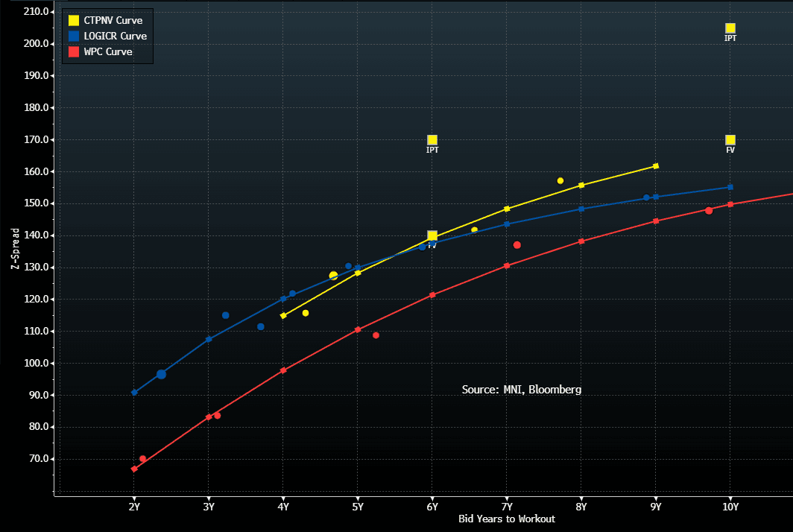This screenshot has height=532, width=793.
Task: Select the CTPNV Curve legend label
Action: [113, 20]
